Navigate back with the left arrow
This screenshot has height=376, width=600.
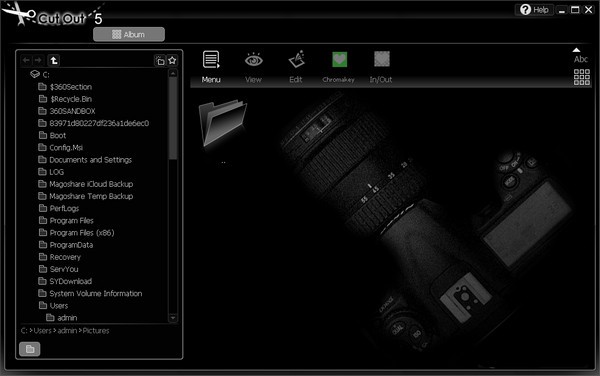(x=26, y=60)
